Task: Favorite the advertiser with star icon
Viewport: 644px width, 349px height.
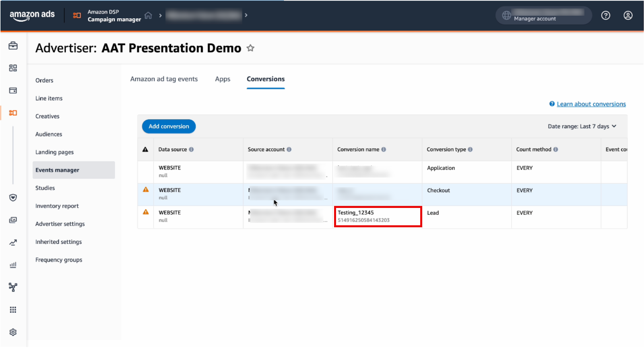Action: tap(250, 48)
